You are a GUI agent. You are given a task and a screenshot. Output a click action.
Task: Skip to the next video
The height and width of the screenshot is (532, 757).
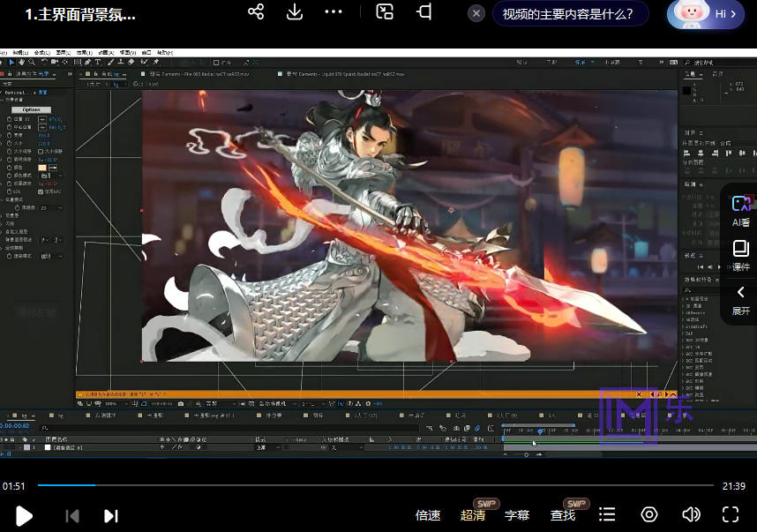point(111,515)
